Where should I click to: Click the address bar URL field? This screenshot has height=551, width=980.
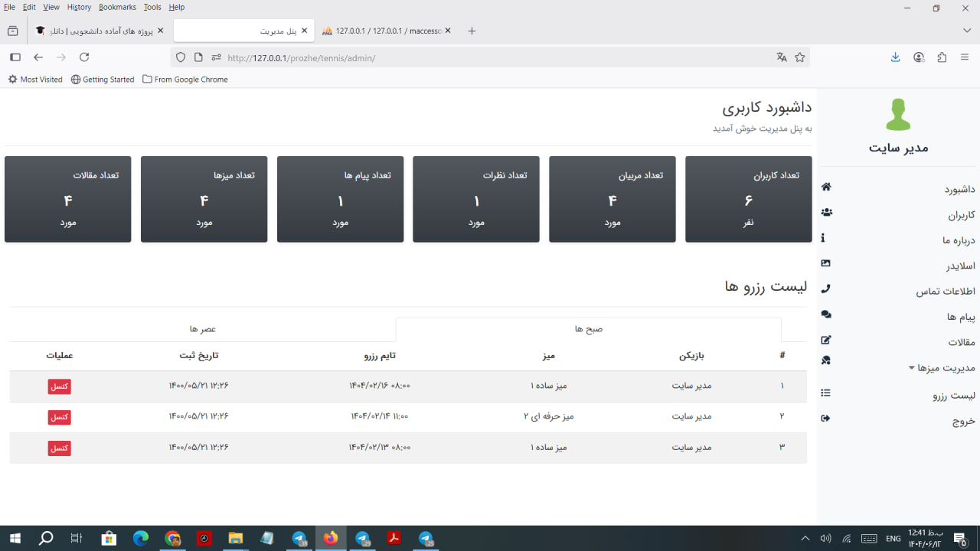tap(490, 58)
